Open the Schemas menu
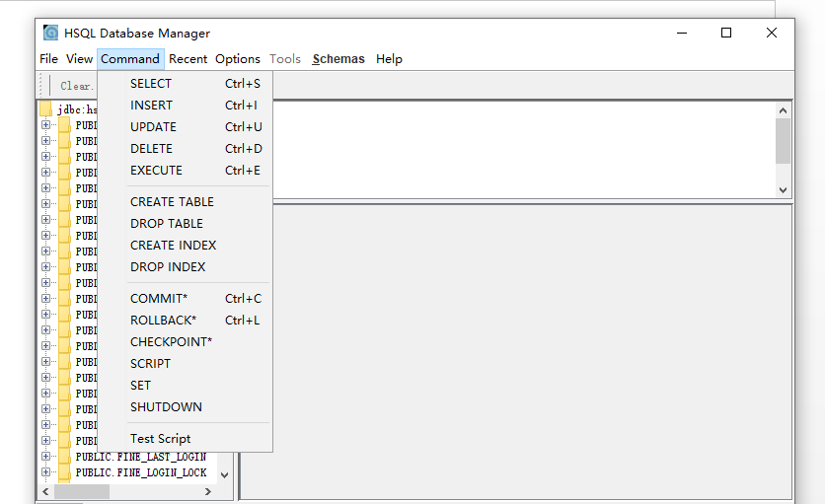The image size is (825, 504). click(338, 59)
